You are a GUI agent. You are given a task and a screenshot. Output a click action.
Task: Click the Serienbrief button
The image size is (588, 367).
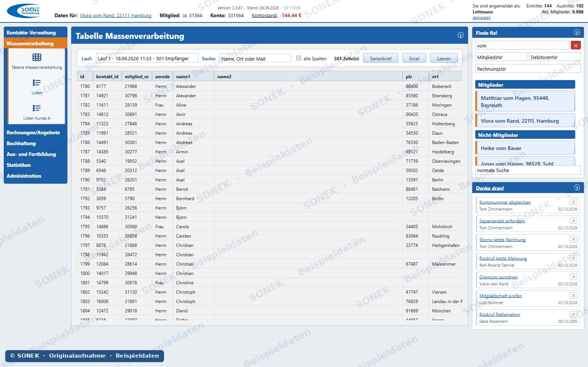pos(381,58)
